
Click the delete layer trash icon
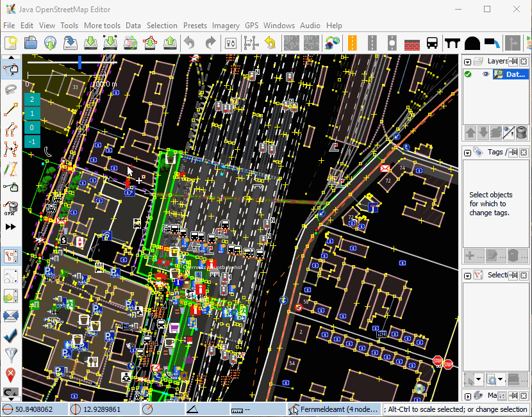coord(522,133)
